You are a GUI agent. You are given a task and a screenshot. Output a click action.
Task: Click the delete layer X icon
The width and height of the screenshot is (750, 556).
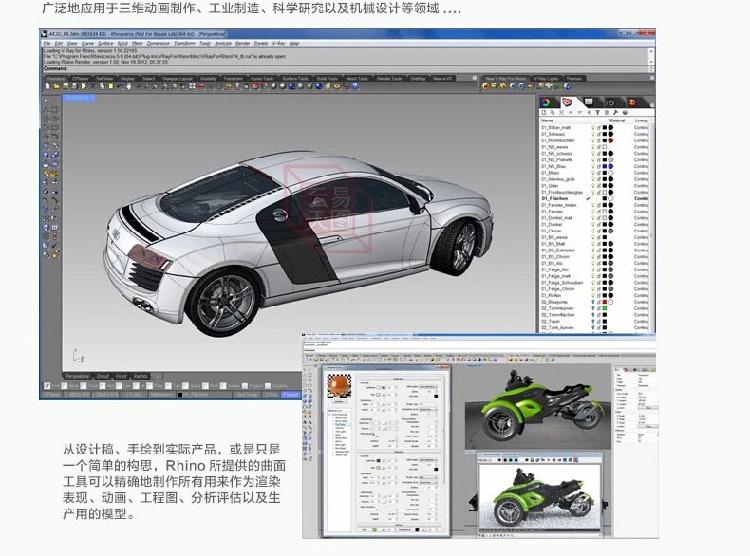pyautogui.click(x=561, y=112)
